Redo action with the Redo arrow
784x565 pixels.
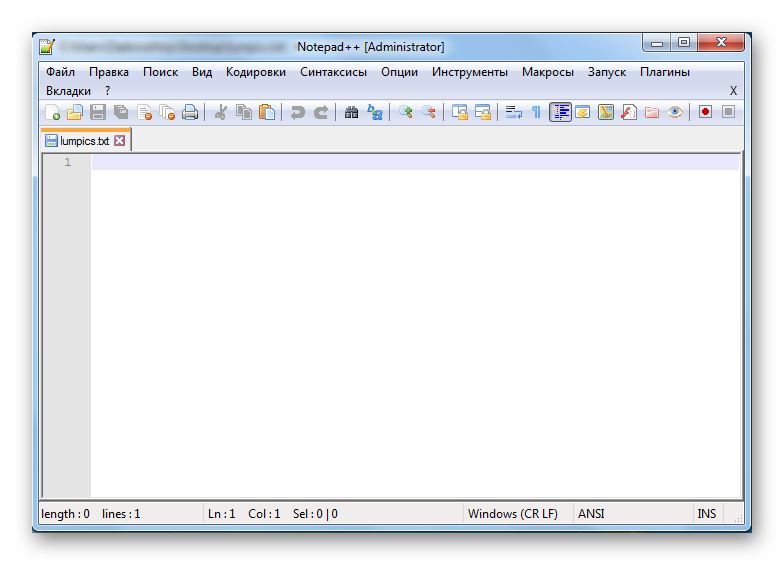pyautogui.click(x=320, y=112)
